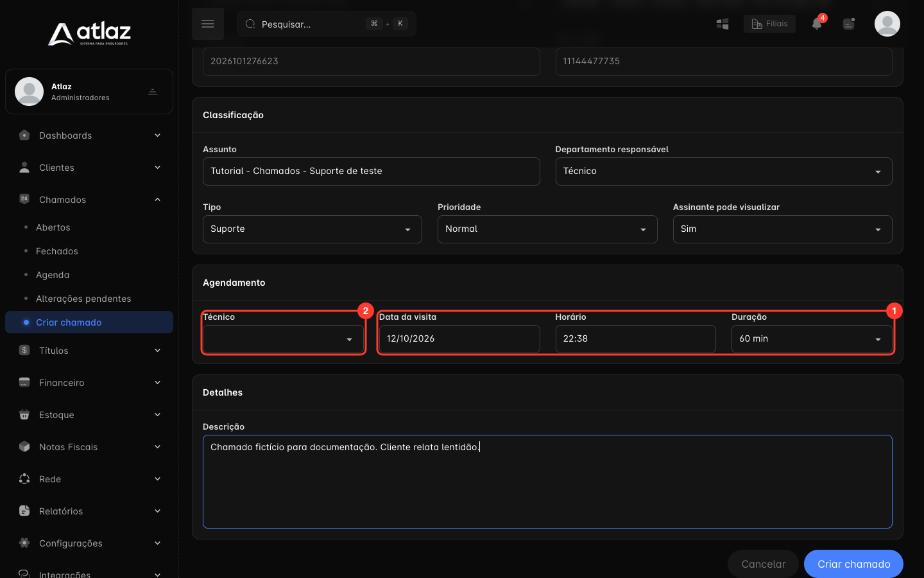Click the Dashboards sidebar icon
Image resolution: width=924 pixels, height=578 pixels.
coord(24,136)
